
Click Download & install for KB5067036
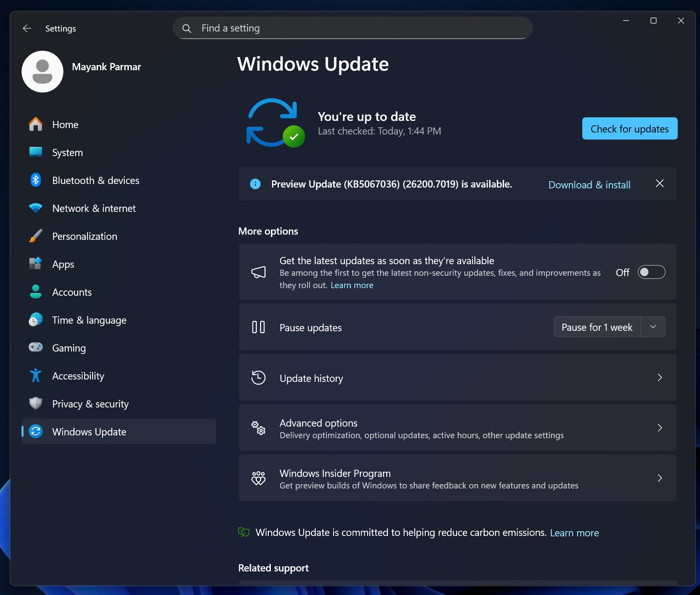[x=589, y=184]
